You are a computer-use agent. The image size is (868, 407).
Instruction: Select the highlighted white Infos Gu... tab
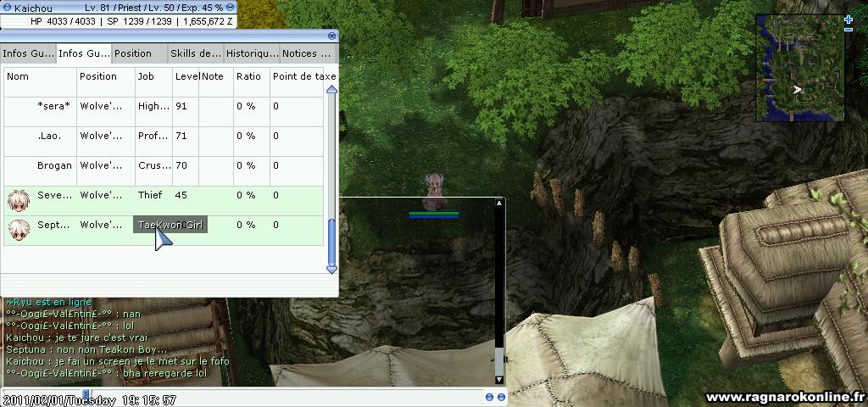point(84,53)
